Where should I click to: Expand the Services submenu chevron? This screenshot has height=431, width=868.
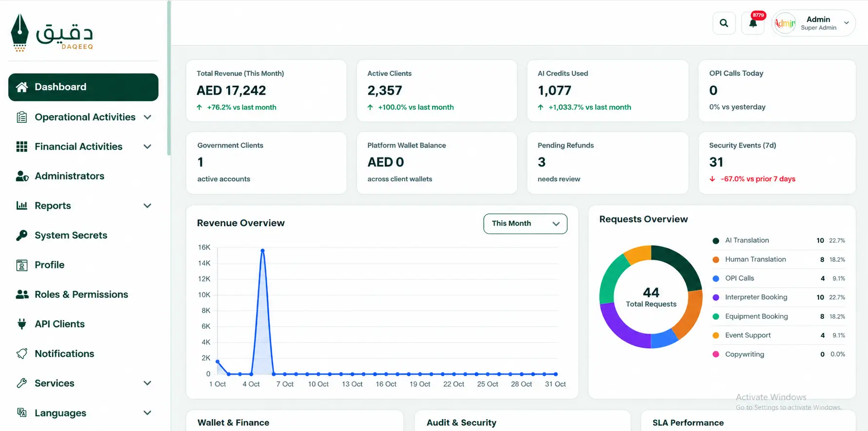pos(147,383)
